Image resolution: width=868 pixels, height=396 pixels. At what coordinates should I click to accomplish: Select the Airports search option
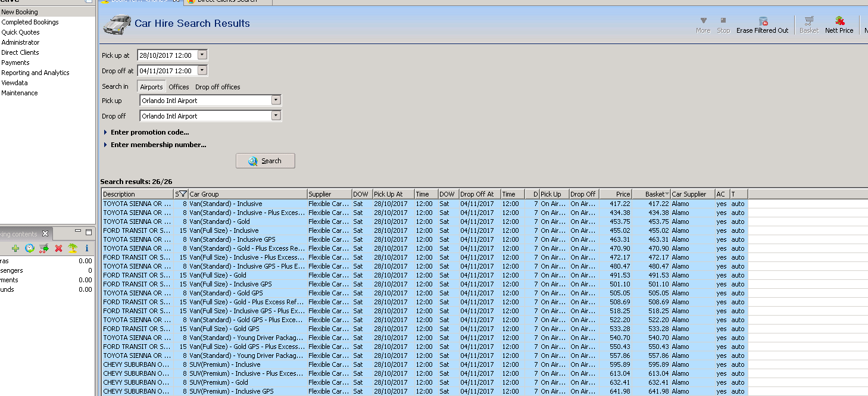(151, 86)
